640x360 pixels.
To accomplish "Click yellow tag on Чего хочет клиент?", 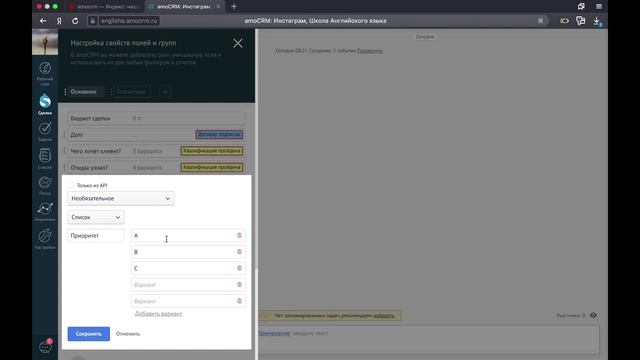I will [x=212, y=151].
